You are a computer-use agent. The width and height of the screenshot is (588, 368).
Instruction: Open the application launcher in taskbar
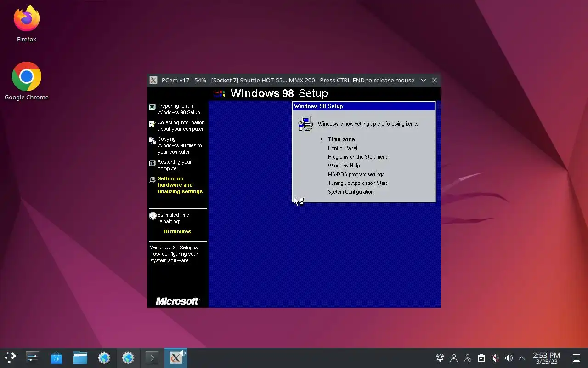[10, 358]
